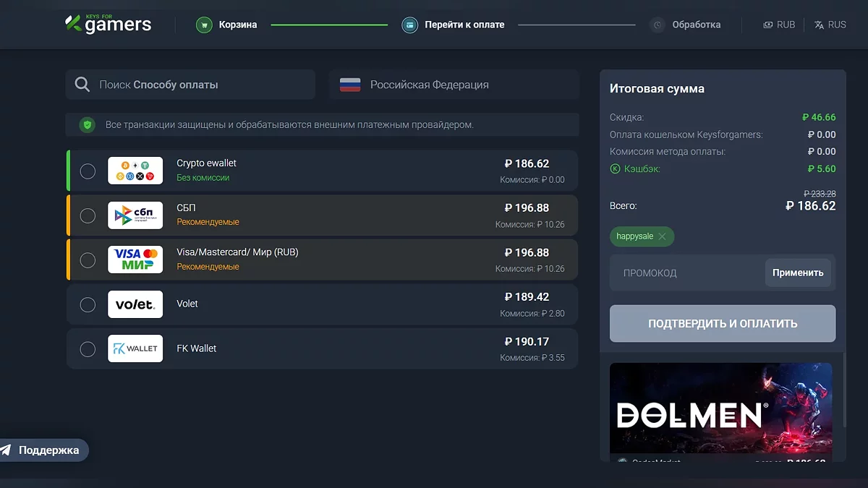868x488 pixels.
Task: Click the crossed-out ₽ 233.28 price
Action: tap(820, 194)
